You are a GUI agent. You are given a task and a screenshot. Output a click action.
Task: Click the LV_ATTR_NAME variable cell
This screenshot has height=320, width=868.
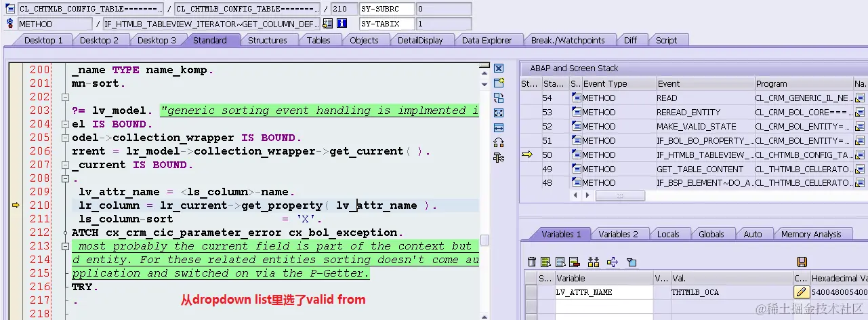point(603,292)
